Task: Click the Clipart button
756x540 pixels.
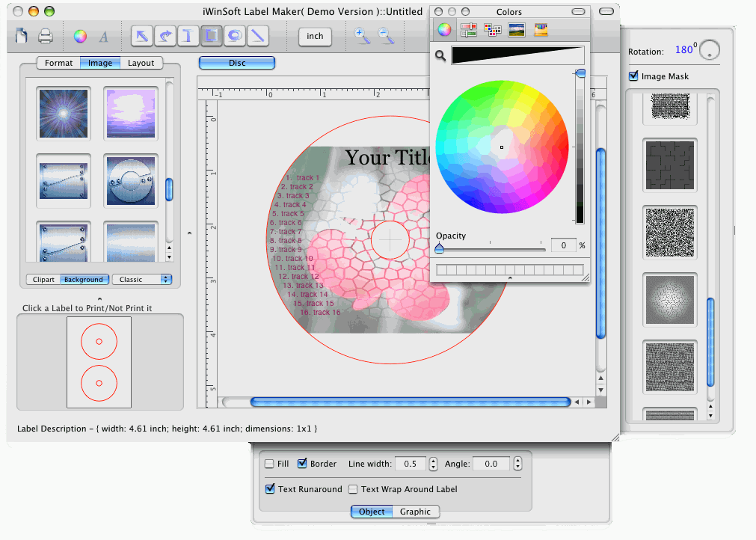Action: (x=43, y=280)
